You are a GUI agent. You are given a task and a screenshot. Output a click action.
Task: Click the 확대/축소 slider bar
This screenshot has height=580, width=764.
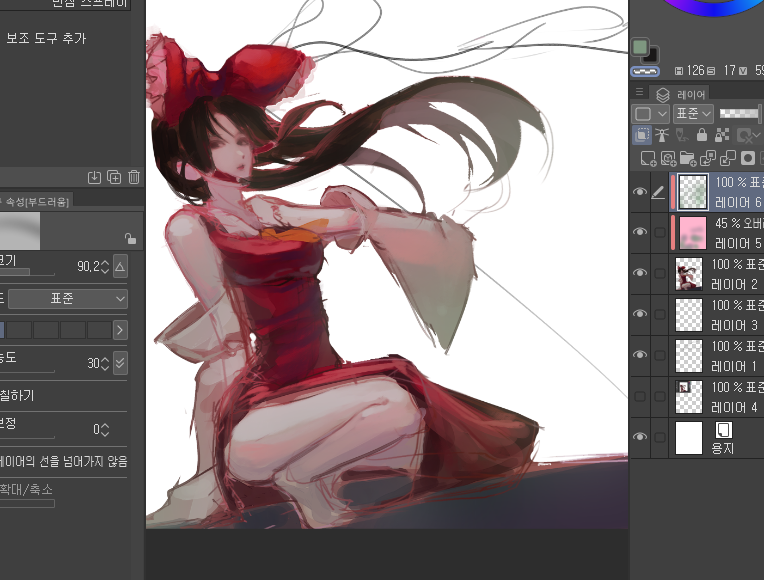[x=27, y=503]
